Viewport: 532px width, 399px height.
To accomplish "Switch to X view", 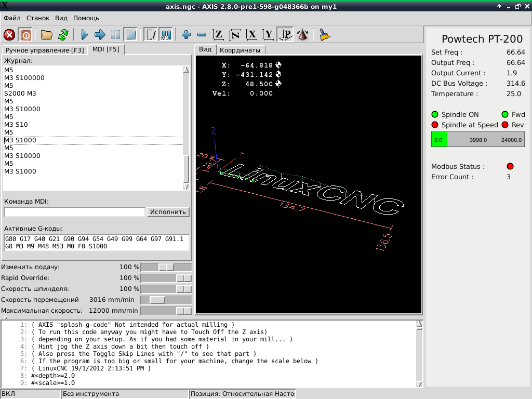I will click(252, 35).
